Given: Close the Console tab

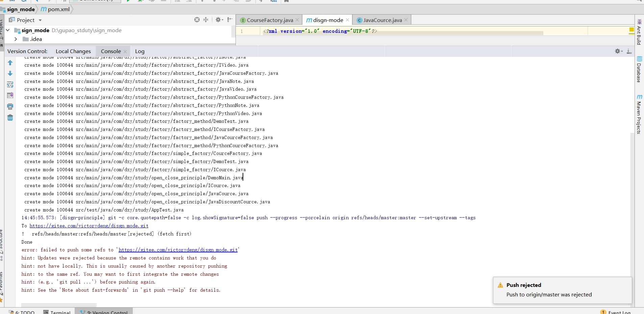Looking at the screenshot, I should pyautogui.click(x=125, y=51).
